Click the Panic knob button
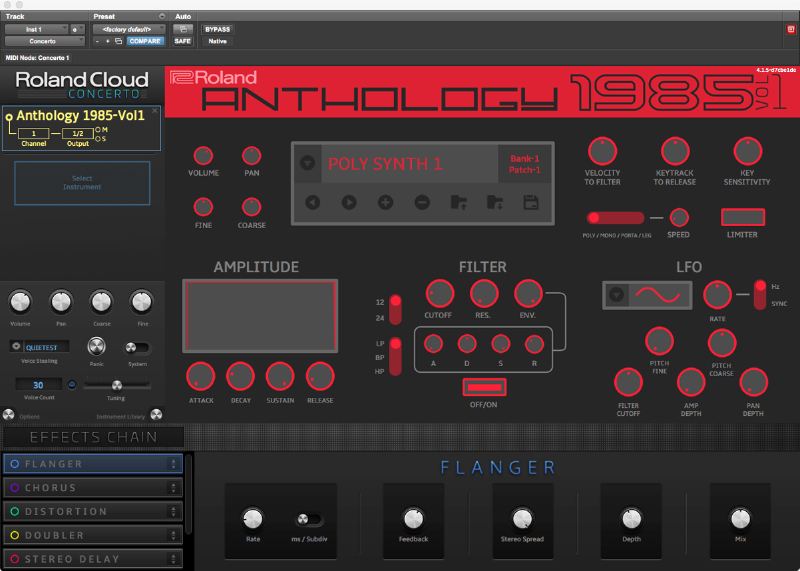Viewport: 800px width, 571px height. tap(96, 346)
